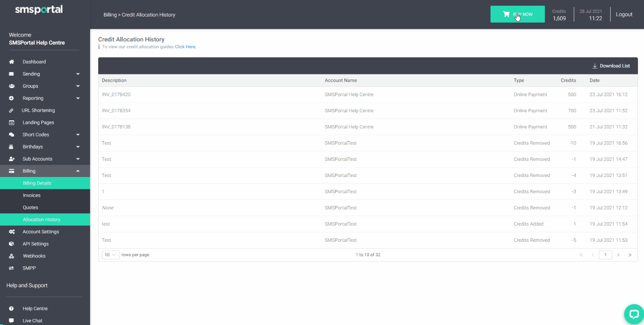Screen dimensions: 644x325
Task: Click the None description cell
Action: pos(108,208)
